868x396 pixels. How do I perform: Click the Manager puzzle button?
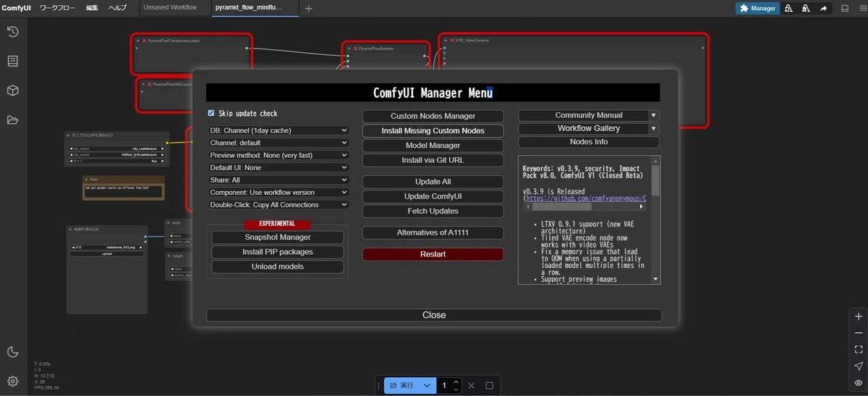757,9
